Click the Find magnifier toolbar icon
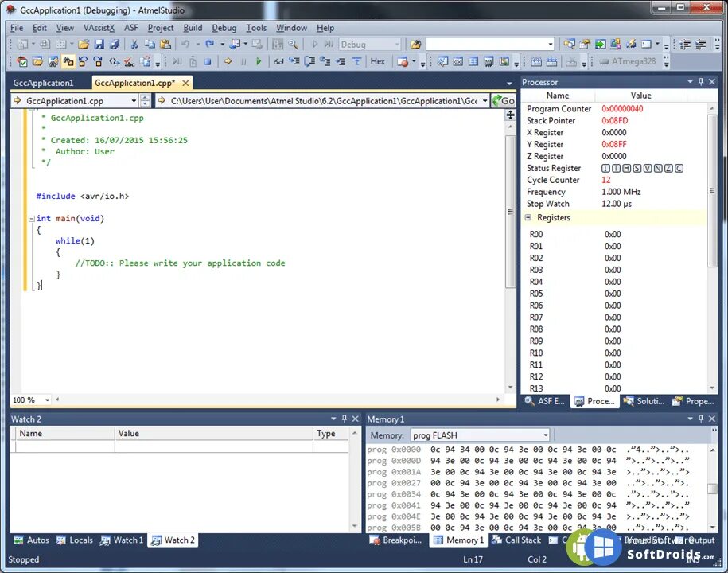Screen dimensions: 728x573 point(293,44)
